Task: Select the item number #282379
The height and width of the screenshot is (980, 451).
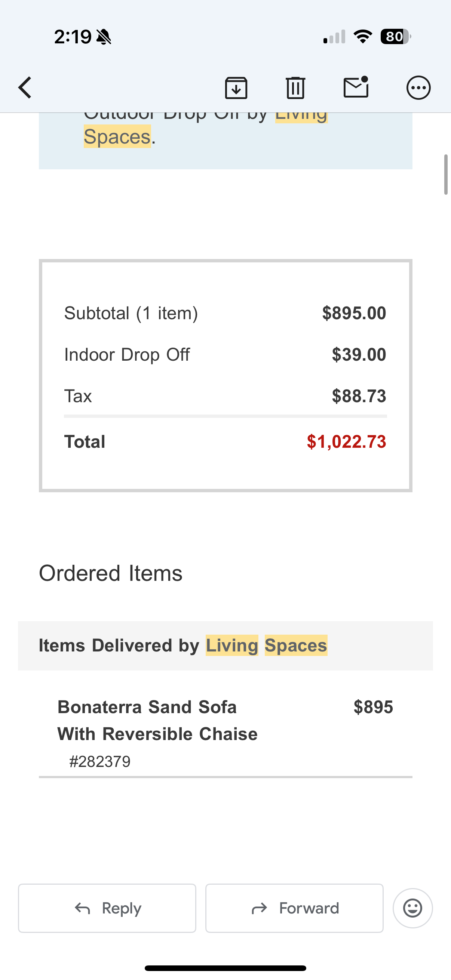Action: point(100,762)
